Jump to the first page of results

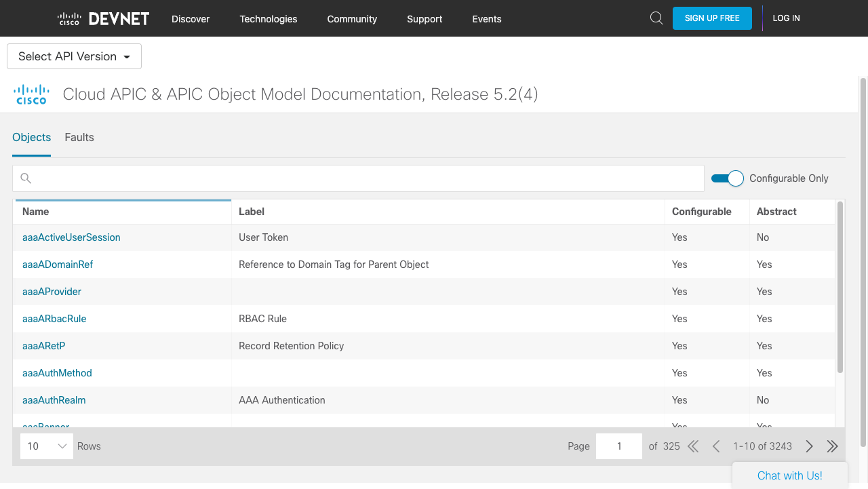point(693,446)
